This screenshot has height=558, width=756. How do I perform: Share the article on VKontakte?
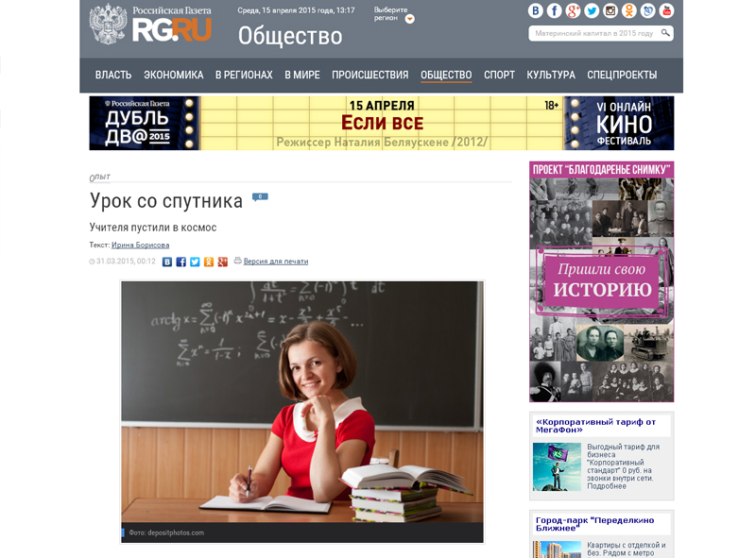167,262
